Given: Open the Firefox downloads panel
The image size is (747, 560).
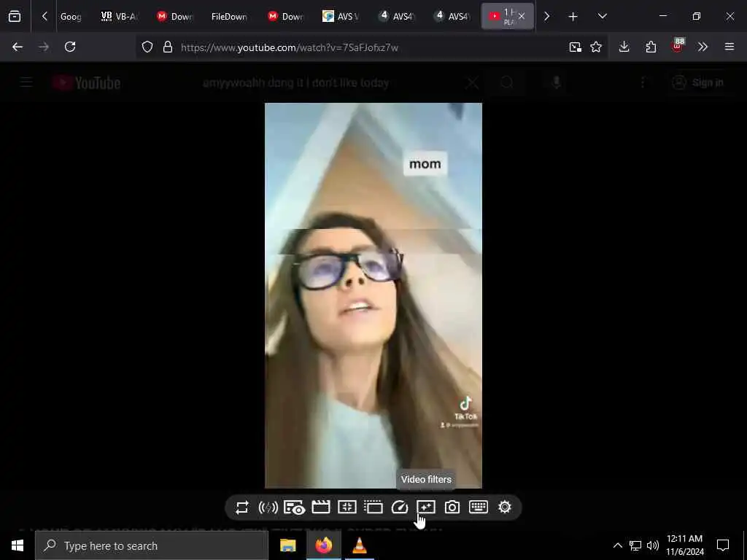Looking at the screenshot, I should click(624, 47).
